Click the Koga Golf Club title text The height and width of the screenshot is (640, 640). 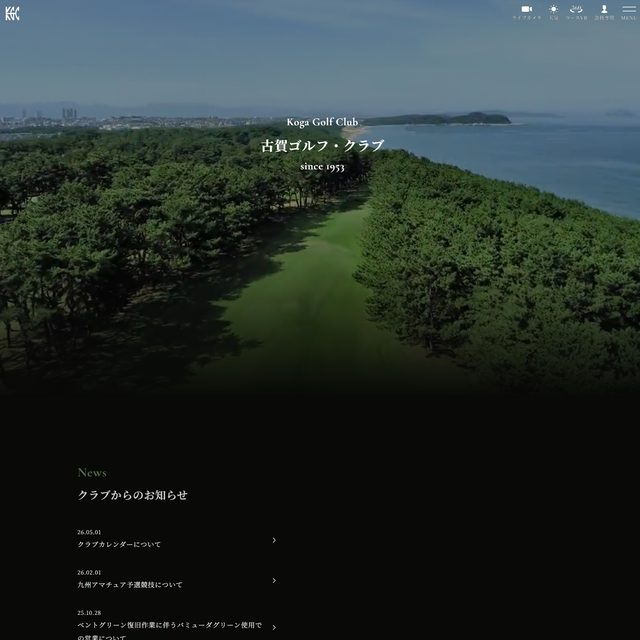322,122
